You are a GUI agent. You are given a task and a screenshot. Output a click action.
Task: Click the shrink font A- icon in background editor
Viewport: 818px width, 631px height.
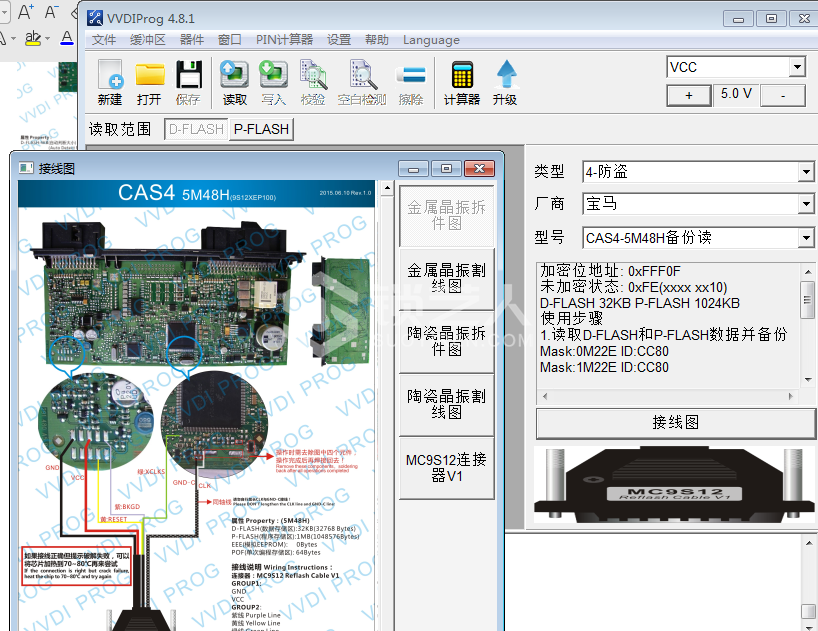[51, 11]
